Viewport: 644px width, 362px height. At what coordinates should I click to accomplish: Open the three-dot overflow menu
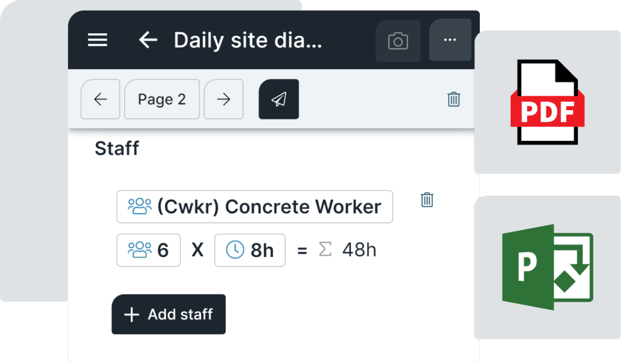450,40
